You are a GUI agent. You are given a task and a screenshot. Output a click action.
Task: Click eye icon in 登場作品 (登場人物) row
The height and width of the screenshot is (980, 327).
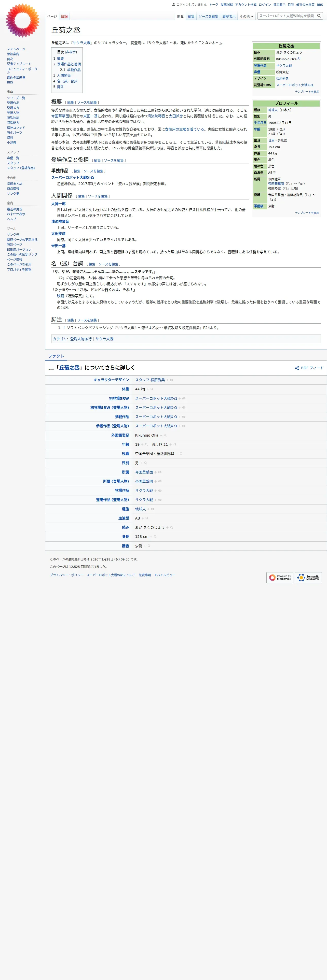[x=160, y=500]
